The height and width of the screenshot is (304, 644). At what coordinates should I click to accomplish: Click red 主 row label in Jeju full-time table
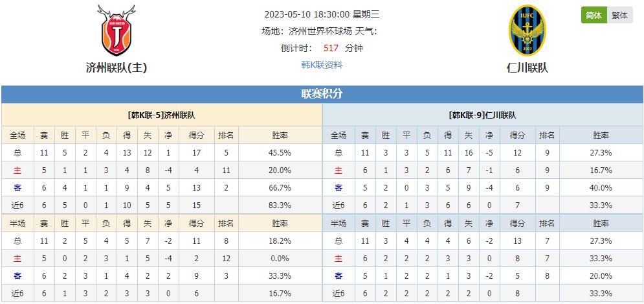click(x=17, y=170)
